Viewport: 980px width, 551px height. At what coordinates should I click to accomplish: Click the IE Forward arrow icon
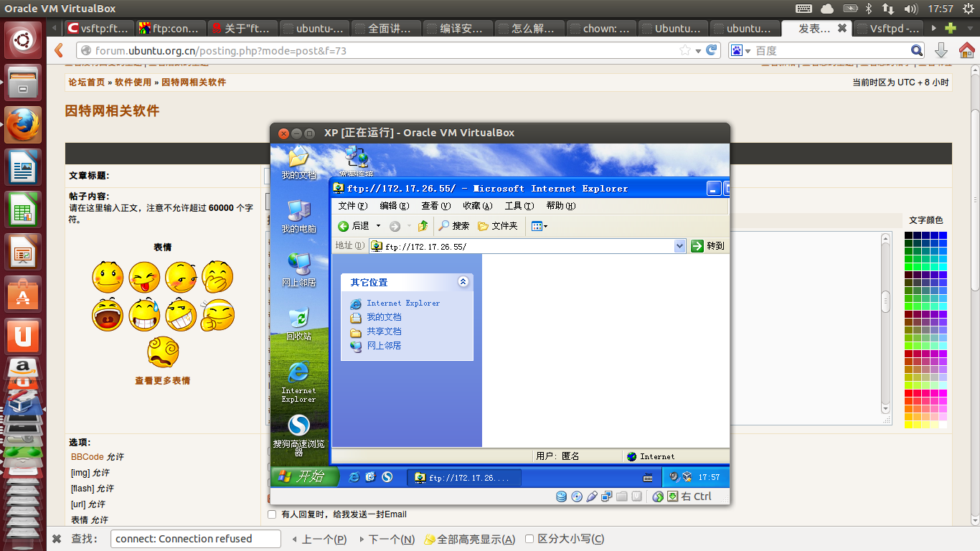[x=395, y=226]
